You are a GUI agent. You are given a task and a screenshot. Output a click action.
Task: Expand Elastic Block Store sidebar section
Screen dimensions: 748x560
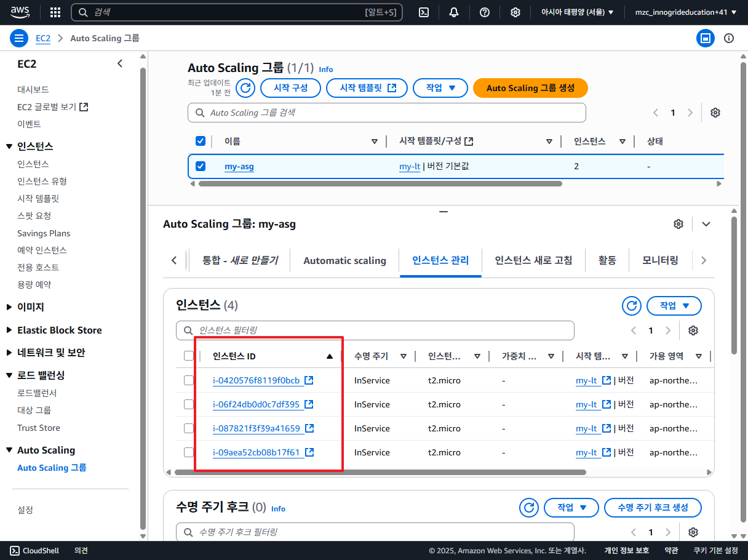coord(9,330)
